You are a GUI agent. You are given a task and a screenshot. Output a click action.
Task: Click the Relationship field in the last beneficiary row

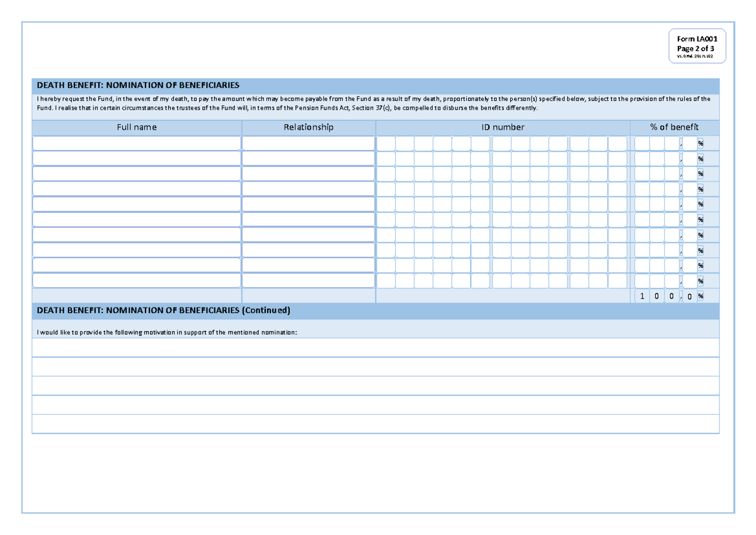309,281
